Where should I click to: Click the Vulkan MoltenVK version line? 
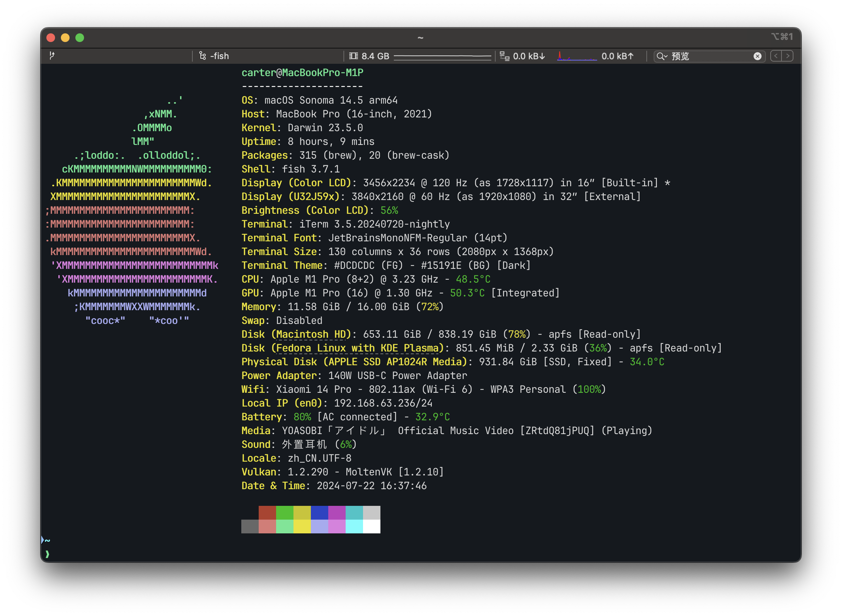tap(342, 473)
